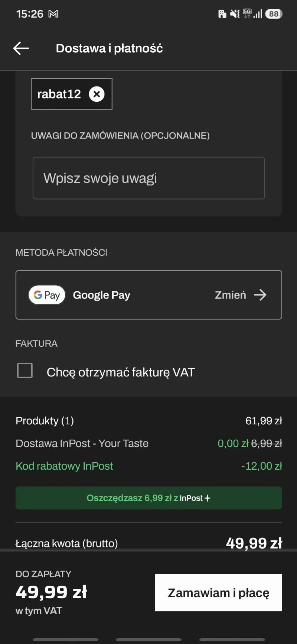Tap the Gmail notification icon
This screenshot has width=297, height=644.
pos(53,14)
